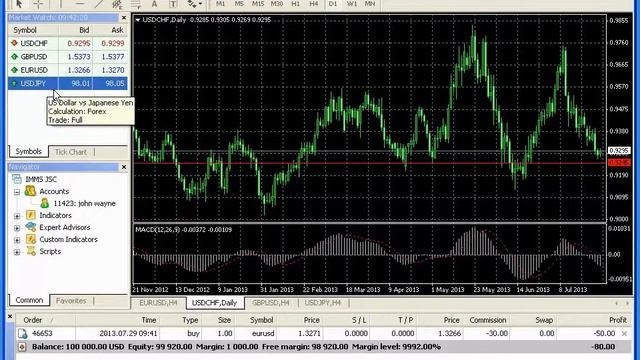
Task: Click the USDCHF,Daily chart title triangle
Action: [x=138, y=20]
